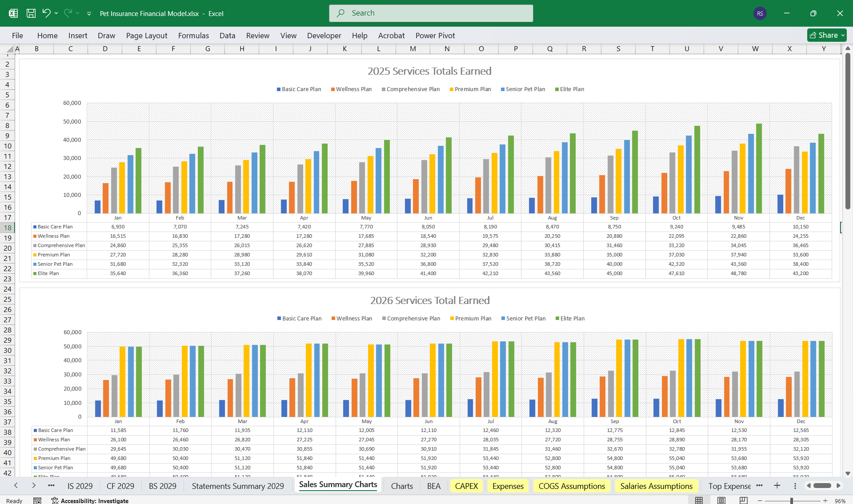Select the COGS Assumptions sheet tab
Image resolution: width=853 pixels, height=504 pixels.
572,486
